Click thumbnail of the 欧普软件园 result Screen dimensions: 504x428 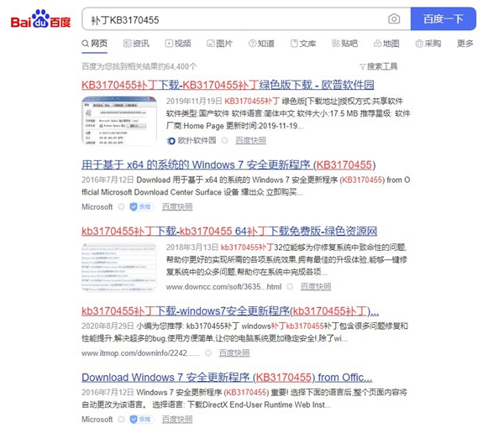click(x=119, y=121)
